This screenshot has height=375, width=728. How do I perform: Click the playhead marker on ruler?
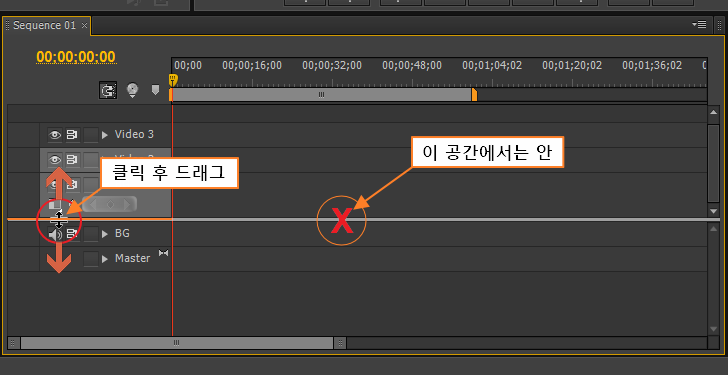(172, 79)
